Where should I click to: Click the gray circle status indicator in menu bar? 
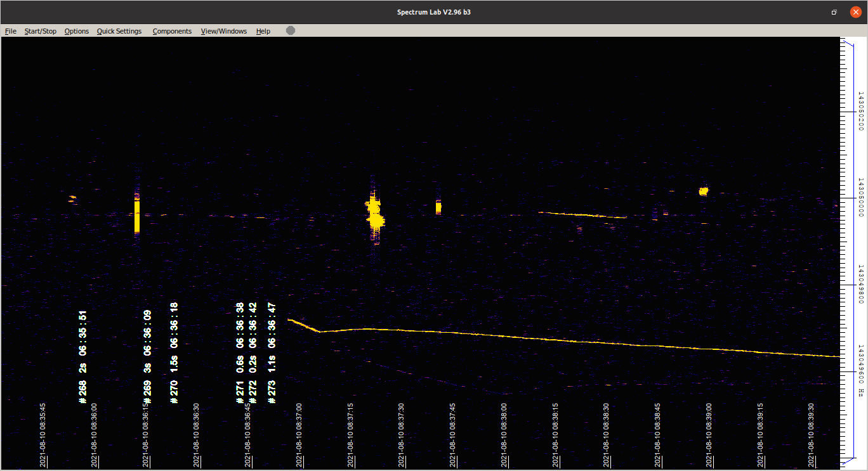(x=291, y=30)
